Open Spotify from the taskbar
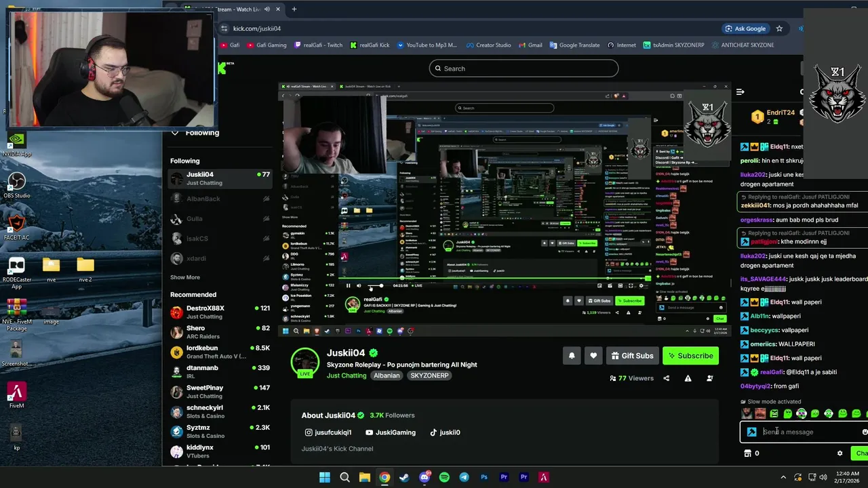The width and height of the screenshot is (868, 488). click(444, 477)
